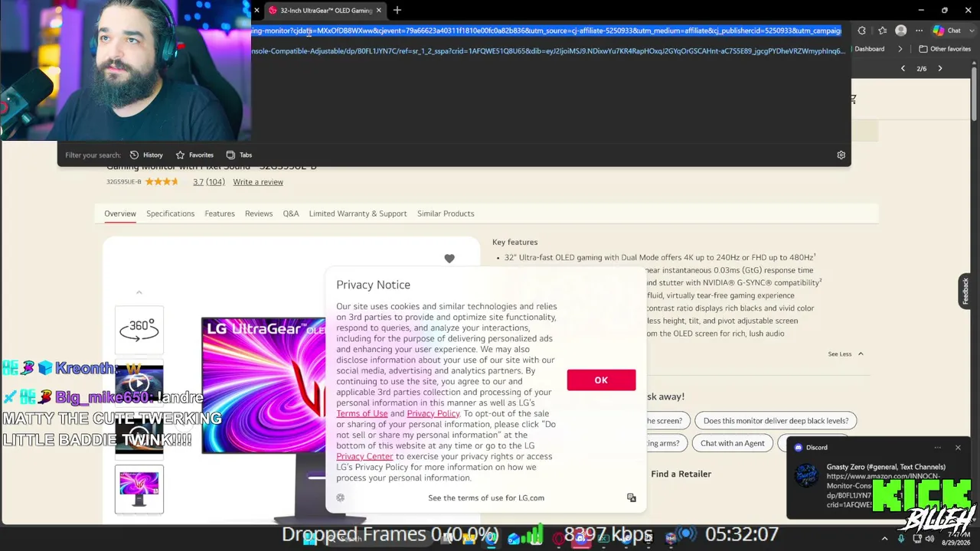Move thumbnail carousel up with arrow
The height and width of the screenshot is (551, 980).
pos(139,292)
